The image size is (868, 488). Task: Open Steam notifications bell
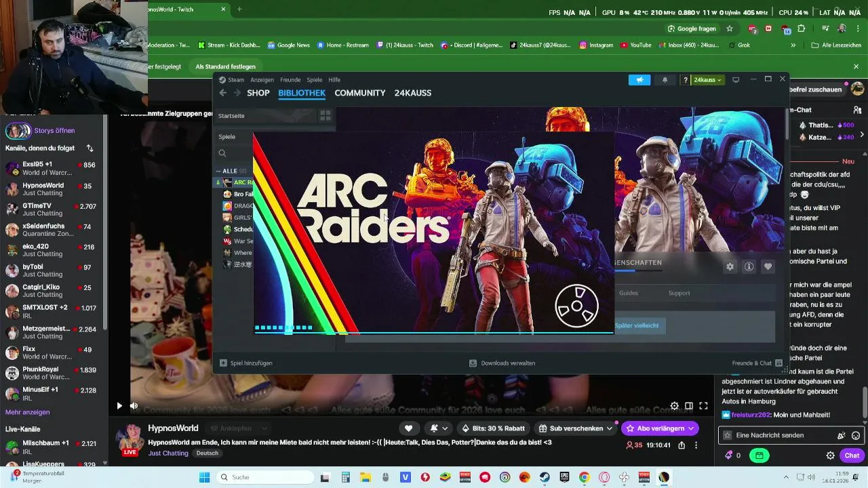coord(665,80)
